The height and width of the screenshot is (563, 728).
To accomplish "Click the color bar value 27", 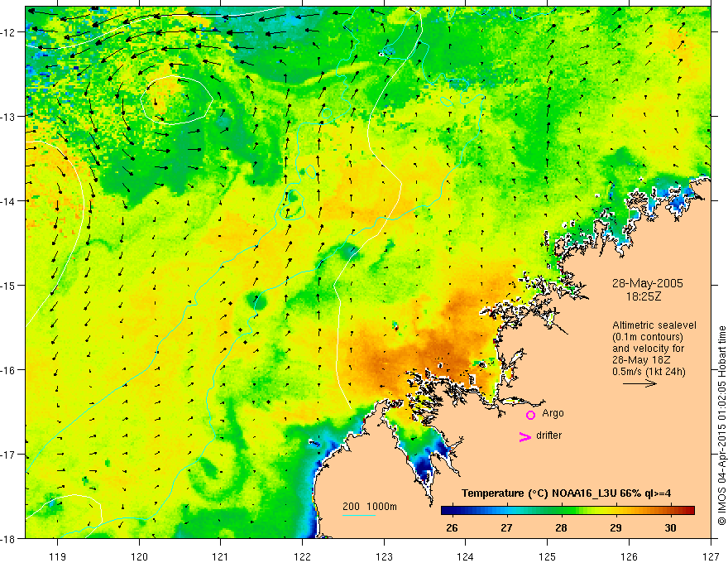I will [506, 527].
